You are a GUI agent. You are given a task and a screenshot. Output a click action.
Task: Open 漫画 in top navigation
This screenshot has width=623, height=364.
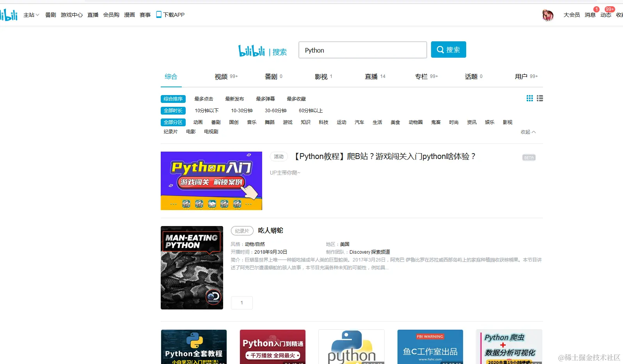point(130,15)
